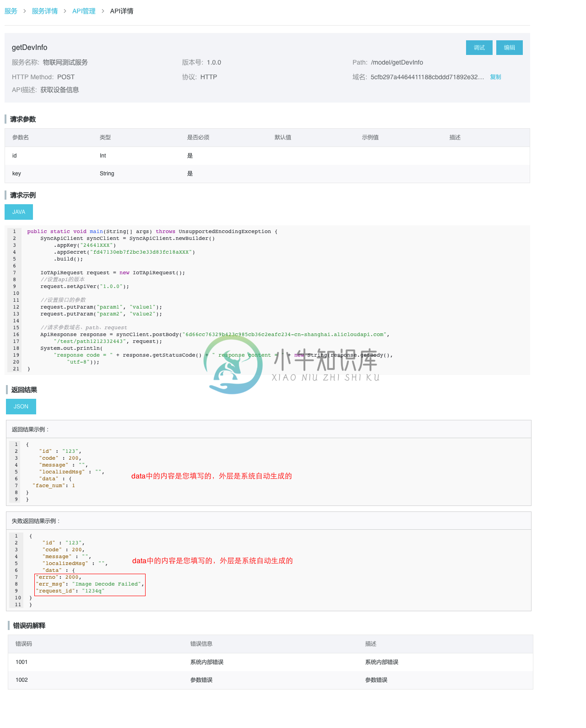Click the "request_id": "1234q" JSON line
Image resolution: width=586 pixels, height=728 pixels.
(x=70, y=591)
